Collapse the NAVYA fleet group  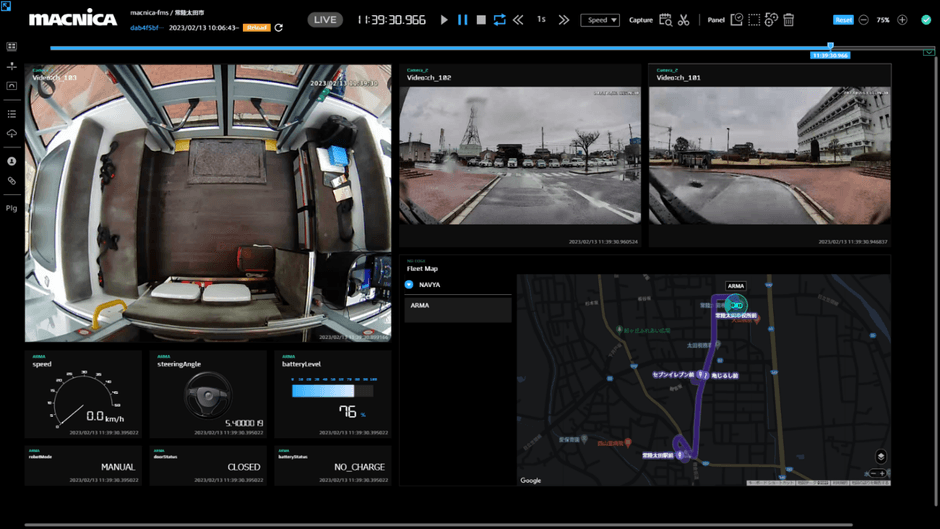point(409,285)
